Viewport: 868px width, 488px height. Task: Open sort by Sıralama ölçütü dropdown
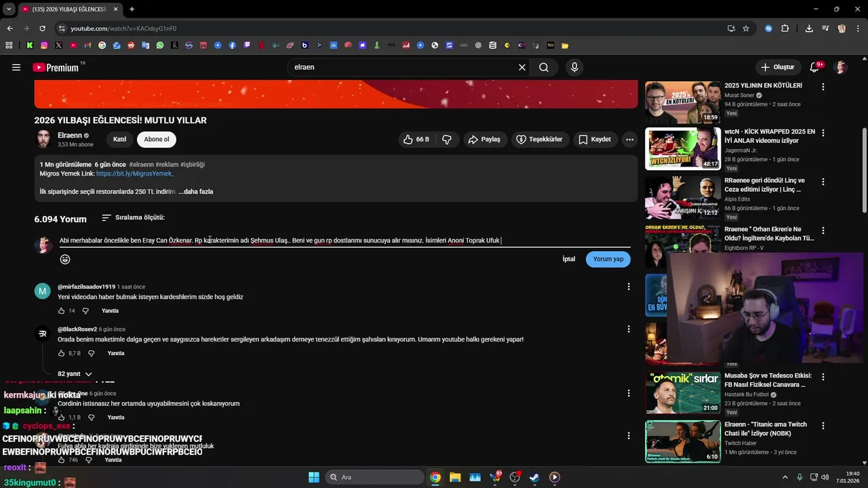pyautogui.click(x=133, y=218)
